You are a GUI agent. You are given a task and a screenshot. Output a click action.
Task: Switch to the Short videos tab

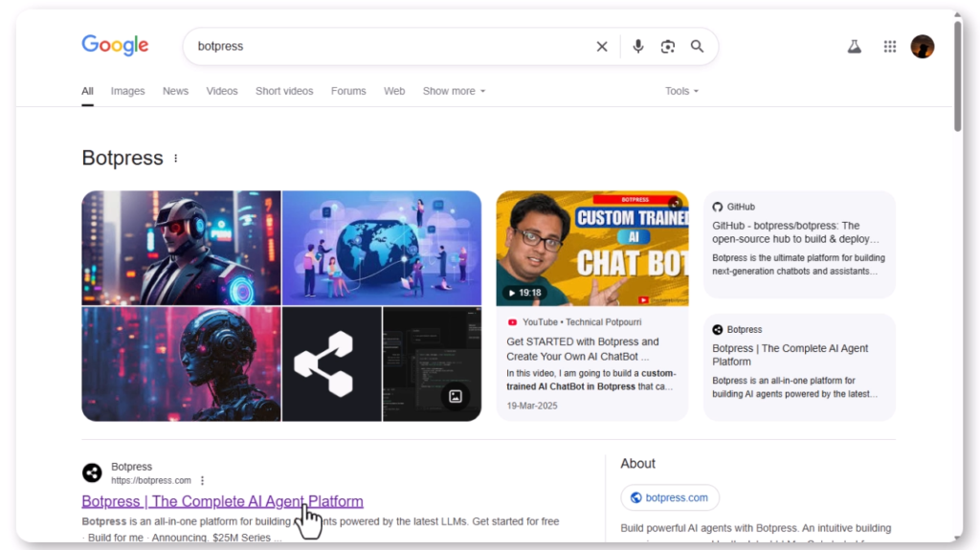tap(284, 91)
